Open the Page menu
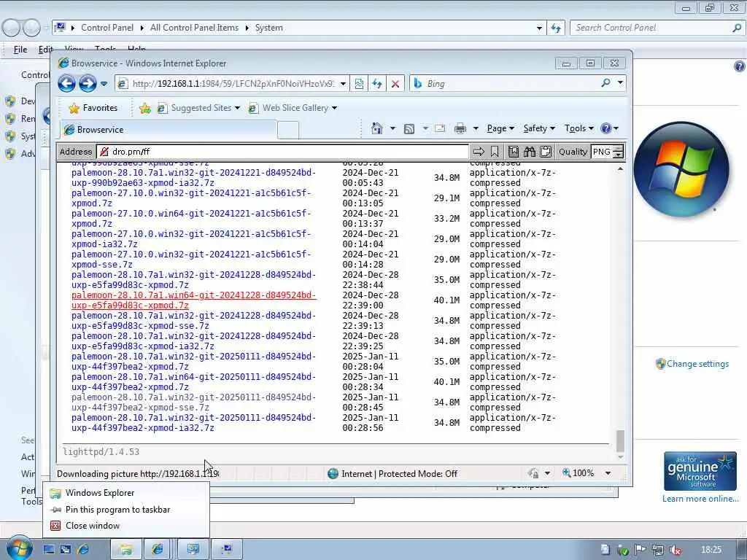 tap(500, 128)
